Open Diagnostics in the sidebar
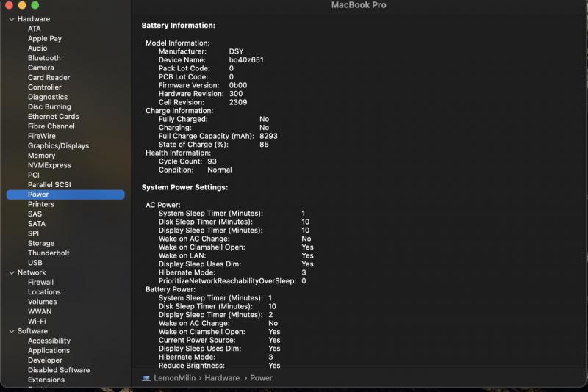588x392 pixels. (48, 97)
